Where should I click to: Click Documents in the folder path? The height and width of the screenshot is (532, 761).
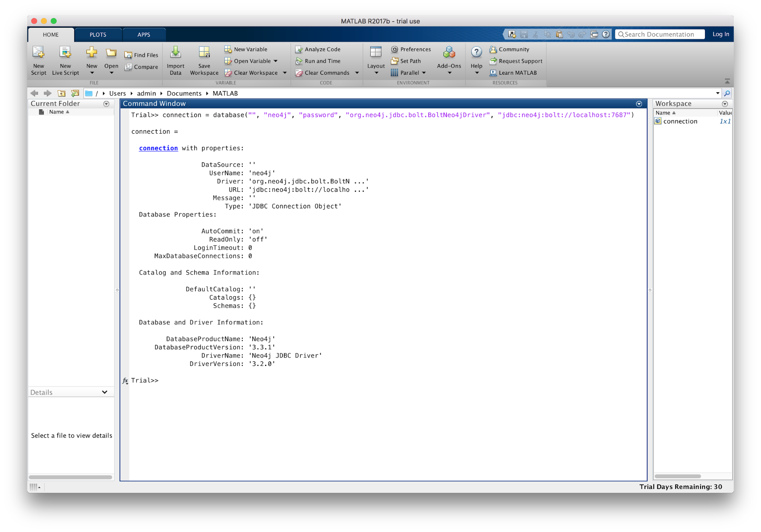[x=184, y=93]
